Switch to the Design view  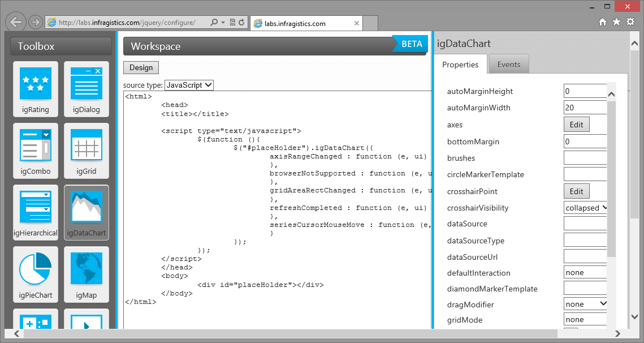tap(141, 67)
